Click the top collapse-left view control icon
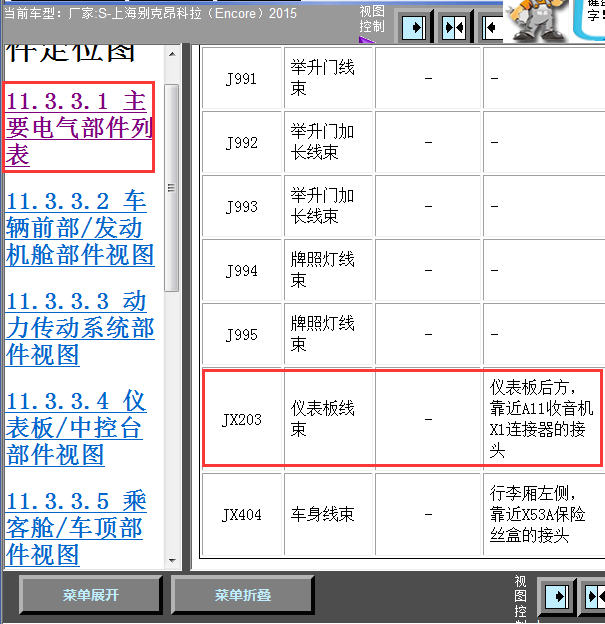 pyautogui.click(x=492, y=27)
